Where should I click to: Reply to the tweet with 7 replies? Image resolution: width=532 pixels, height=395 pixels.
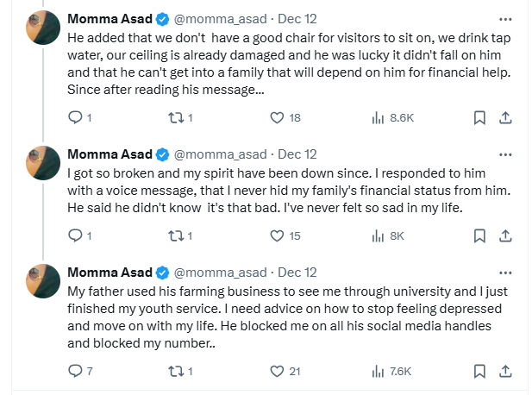74,371
